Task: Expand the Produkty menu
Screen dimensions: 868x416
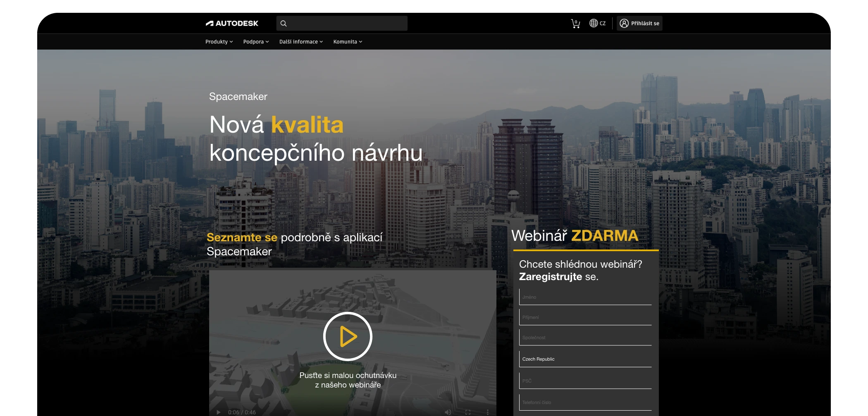Action: (219, 42)
